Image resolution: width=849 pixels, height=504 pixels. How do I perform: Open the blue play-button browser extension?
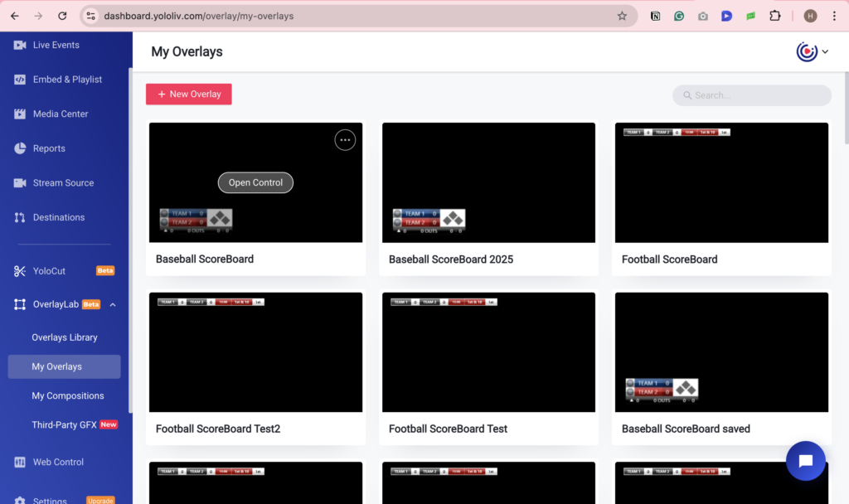click(726, 17)
